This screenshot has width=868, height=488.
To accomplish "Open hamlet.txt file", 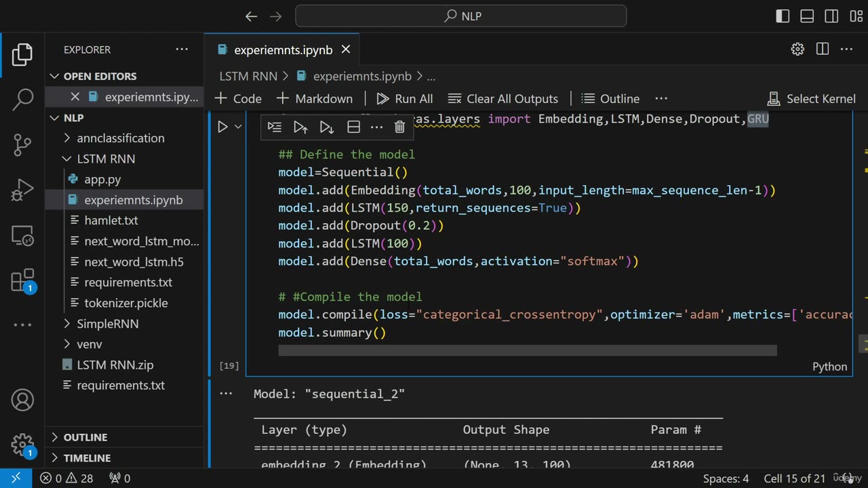I will tap(125, 220).
